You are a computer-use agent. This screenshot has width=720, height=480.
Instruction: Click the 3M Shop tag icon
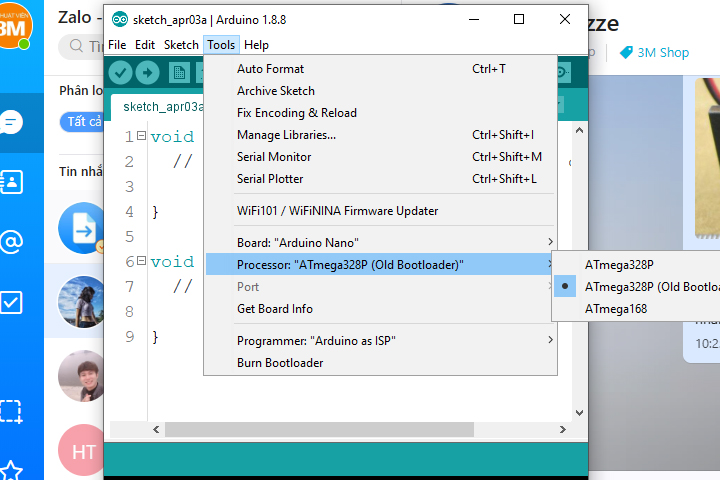point(626,52)
